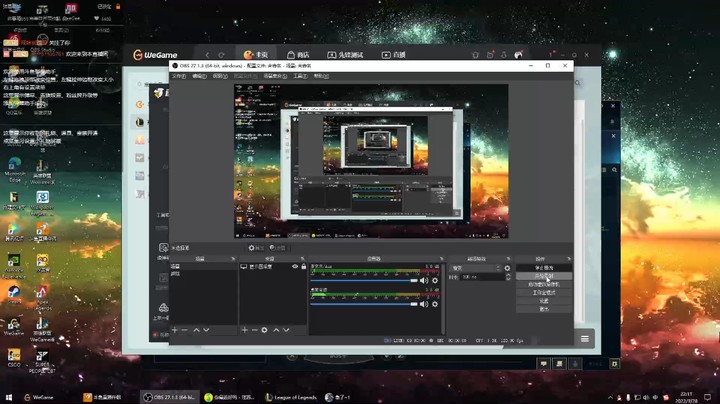The height and width of the screenshot is (404, 720).
Task: Click the transition duration input field
Action: click(x=482, y=277)
